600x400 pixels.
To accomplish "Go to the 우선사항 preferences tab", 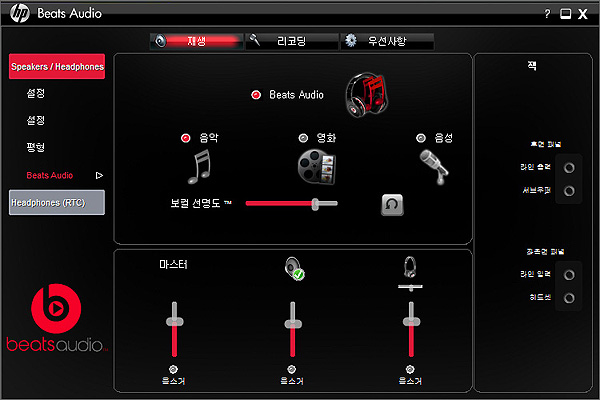I will tap(387, 41).
